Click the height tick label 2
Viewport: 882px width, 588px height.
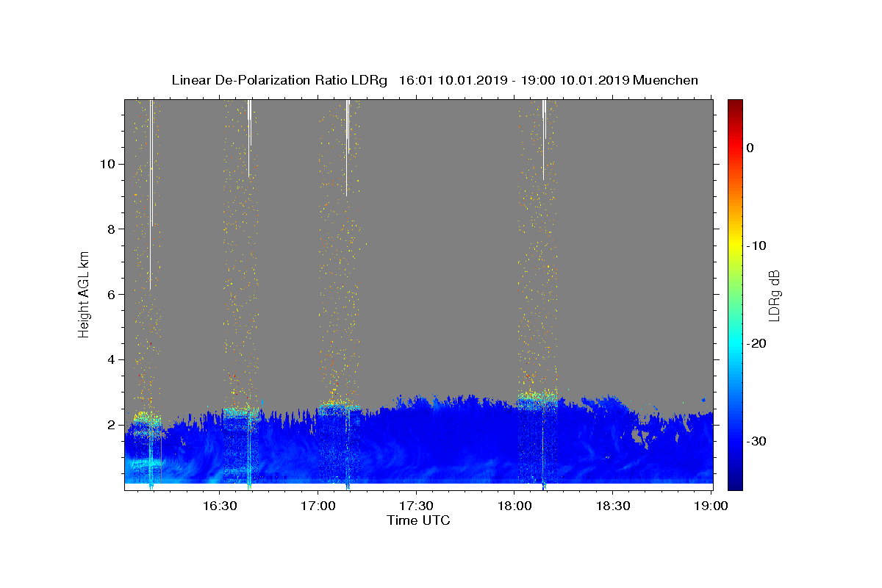click(110, 425)
